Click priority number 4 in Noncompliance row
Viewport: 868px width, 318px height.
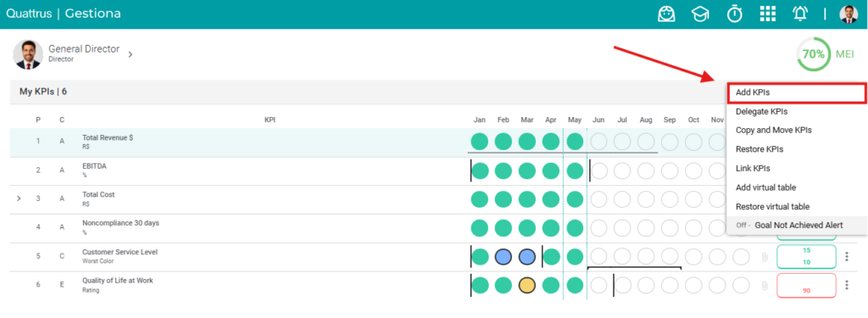coord(38,227)
